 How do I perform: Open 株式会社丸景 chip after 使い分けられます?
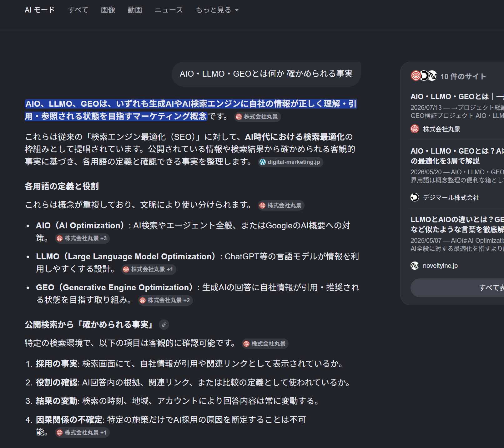coord(281,206)
